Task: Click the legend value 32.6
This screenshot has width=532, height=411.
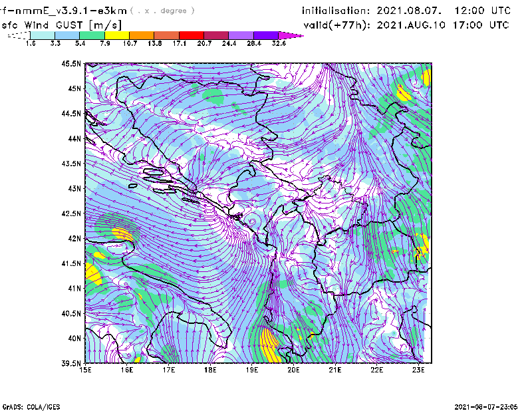Action: [x=279, y=43]
